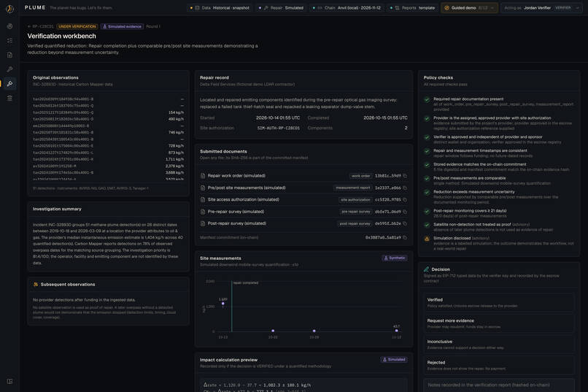Click the Guided demo compass icon
Viewport: 588px width, 392px height.
point(446,8)
